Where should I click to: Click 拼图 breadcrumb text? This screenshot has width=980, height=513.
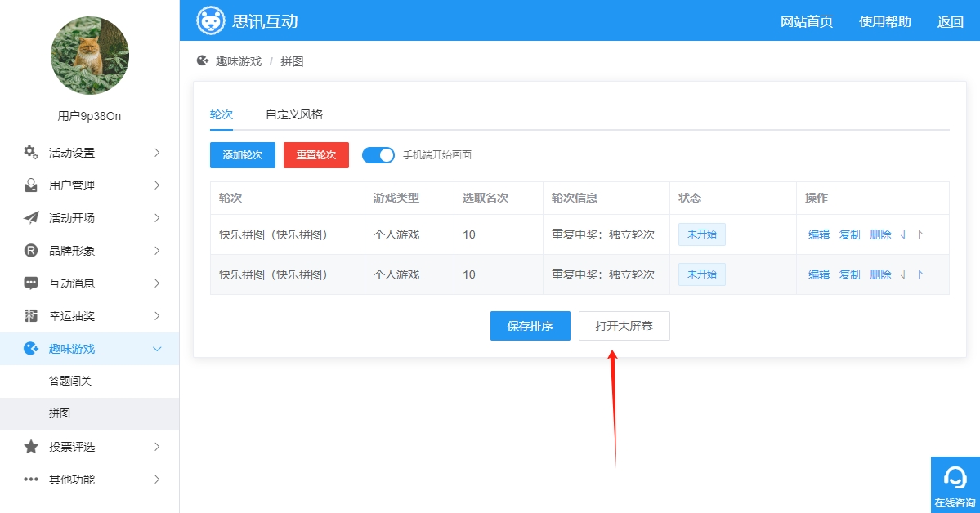click(x=292, y=61)
